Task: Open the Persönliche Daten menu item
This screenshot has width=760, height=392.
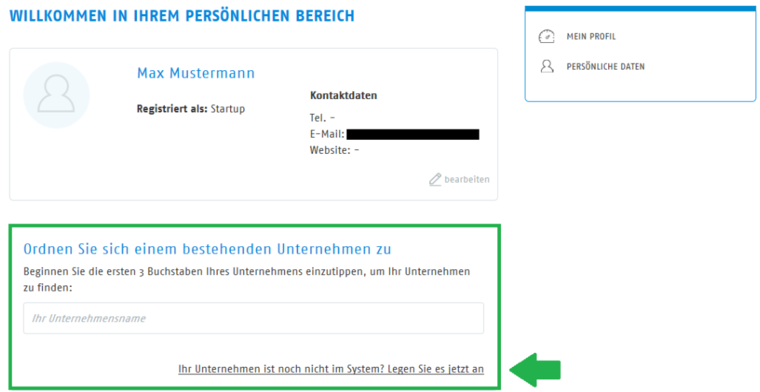Action: tap(605, 67)
